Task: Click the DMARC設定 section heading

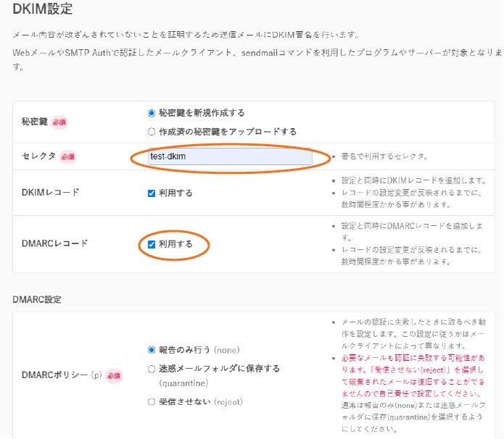Action: coord(38,299)
